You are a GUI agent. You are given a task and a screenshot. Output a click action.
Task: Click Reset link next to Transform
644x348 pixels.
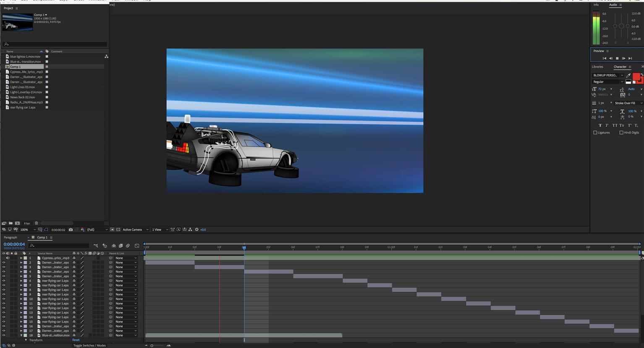tap(76, 340)
